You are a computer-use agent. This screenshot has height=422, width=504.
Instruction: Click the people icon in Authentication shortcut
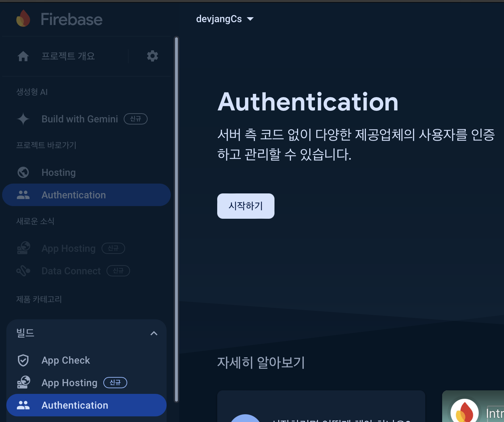[x=23, y=195]
